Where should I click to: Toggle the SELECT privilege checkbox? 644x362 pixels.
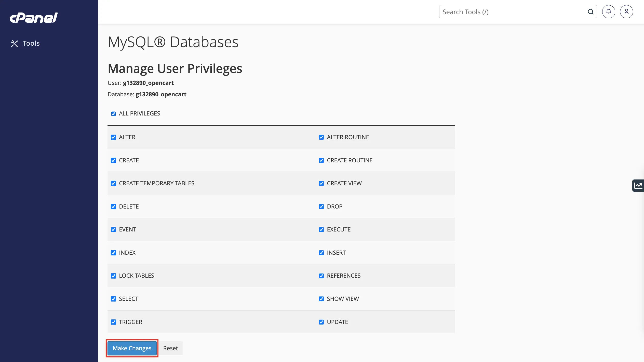pos(113,299)
